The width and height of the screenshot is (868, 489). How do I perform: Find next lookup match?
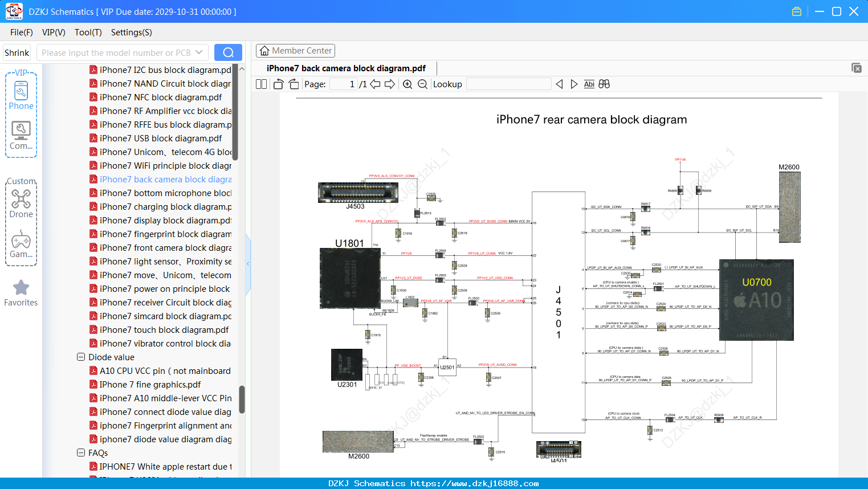tap(574, 84)
